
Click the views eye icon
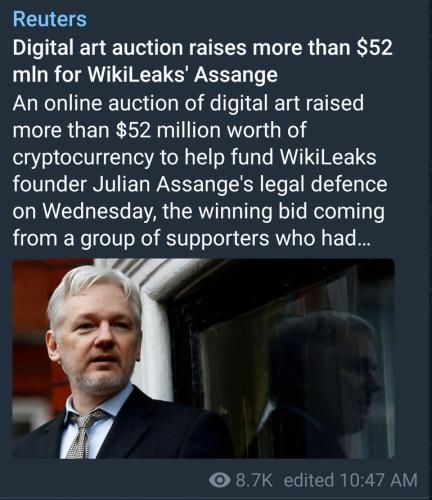[220, 480]
